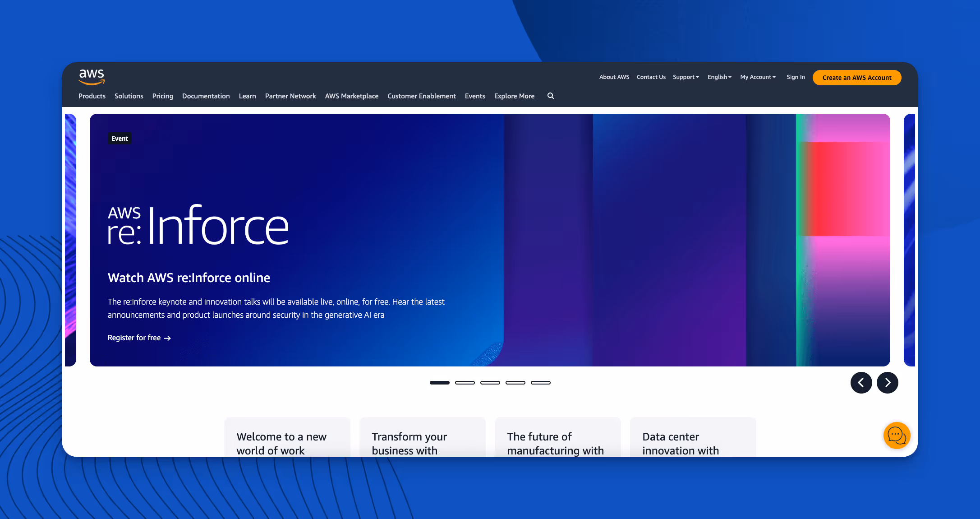The image size is (980, 519).
Task: Select the third carousel indicator dash
Action: click(x=490, y=383)
